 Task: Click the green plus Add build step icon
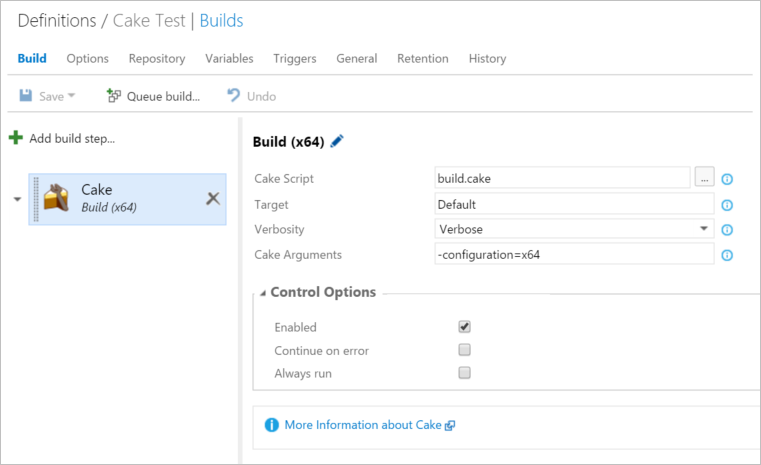click(x=16, y=138)
